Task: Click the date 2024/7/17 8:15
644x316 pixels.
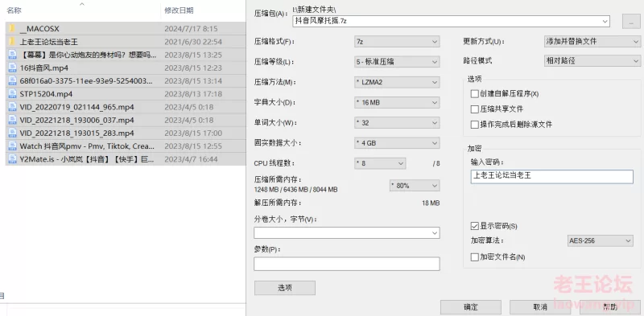Action: point(191,29)
